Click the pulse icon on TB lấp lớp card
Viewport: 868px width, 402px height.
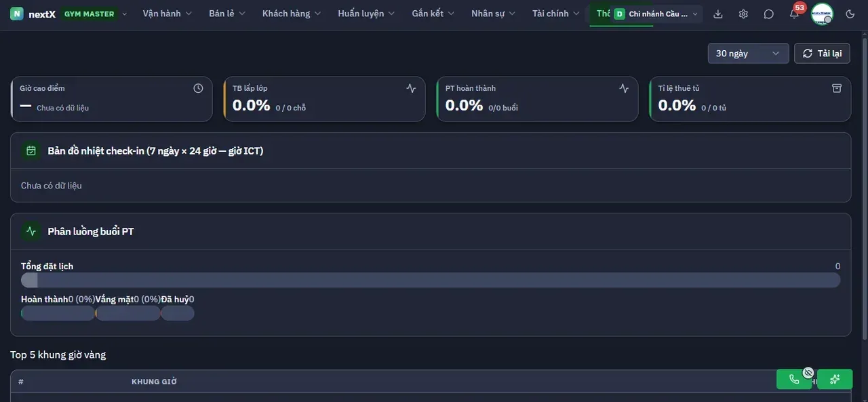point(411,88)
